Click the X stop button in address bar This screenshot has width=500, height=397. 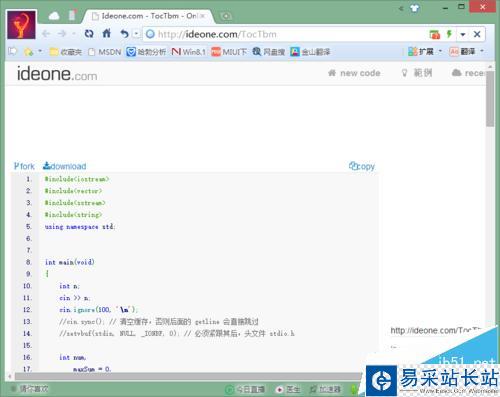pyautogui.click(x=477, y=34)
